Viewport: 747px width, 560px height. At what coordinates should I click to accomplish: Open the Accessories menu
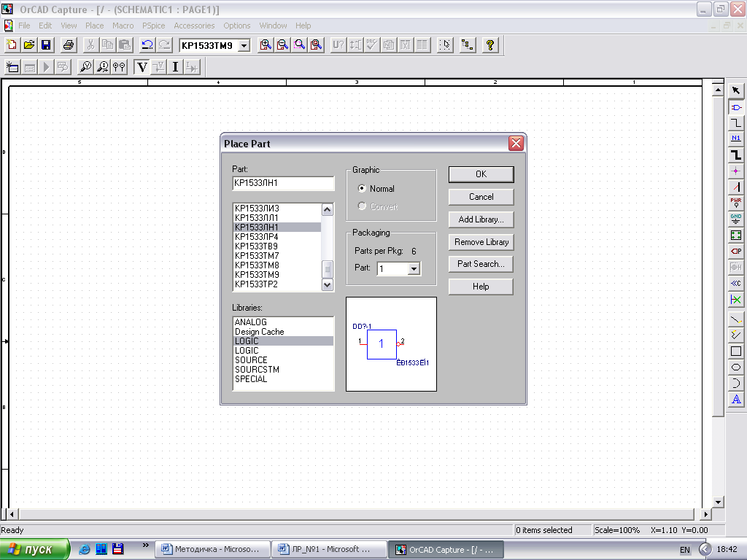[194, 26]
